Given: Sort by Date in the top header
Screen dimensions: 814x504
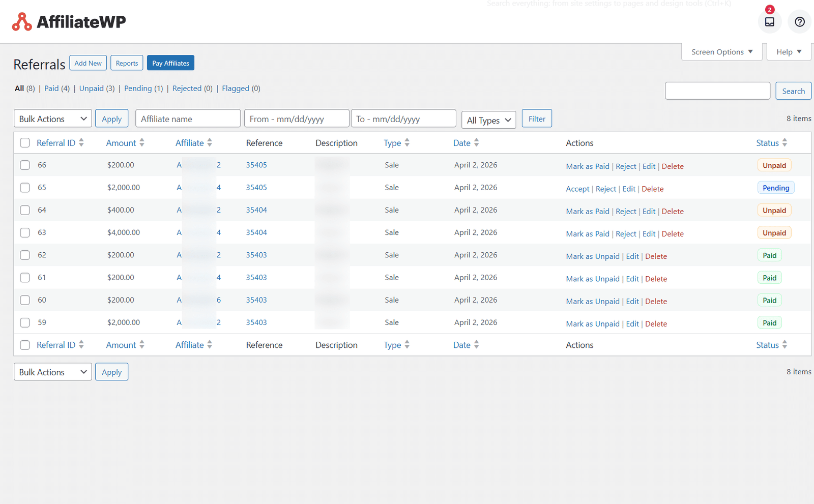Looking at the screenshot, I should pos(466,143).
